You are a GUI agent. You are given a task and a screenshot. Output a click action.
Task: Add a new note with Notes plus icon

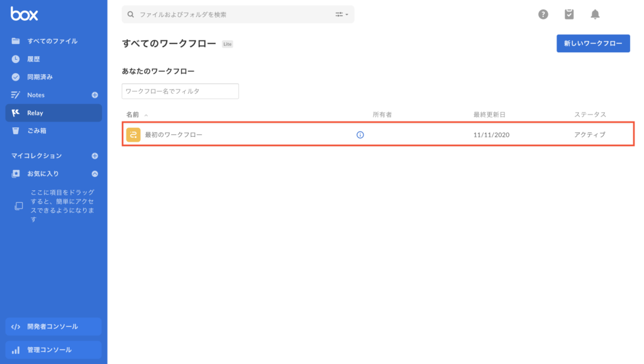pos(95,95)
